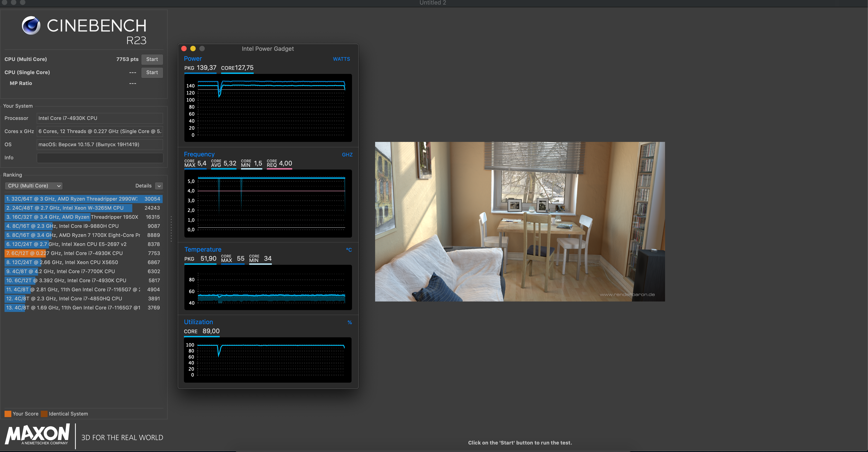This screenshot has width=868, height=452.
Task: Click the Cinebench logo icon
Action: pyautogui.click(x=31, y=25)
